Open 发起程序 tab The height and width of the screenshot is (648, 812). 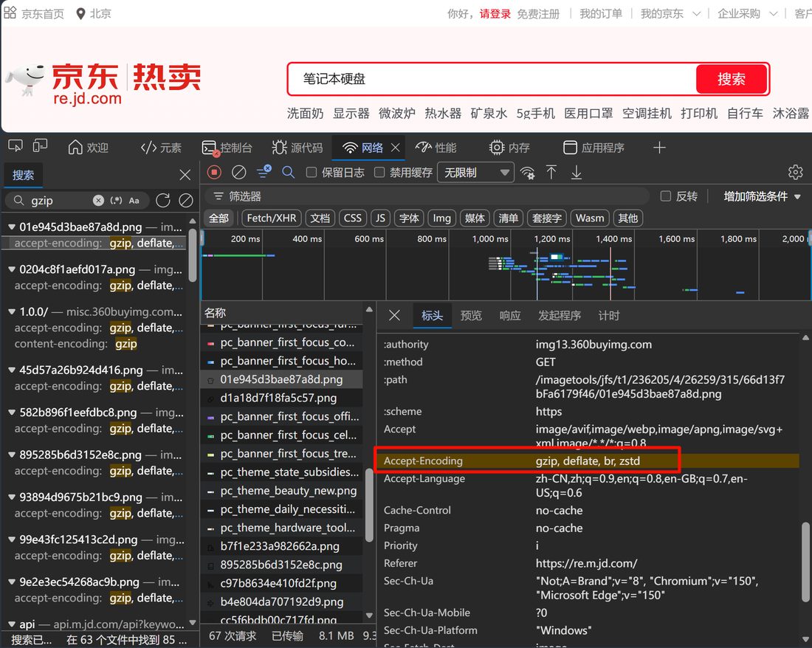point(560,315)
